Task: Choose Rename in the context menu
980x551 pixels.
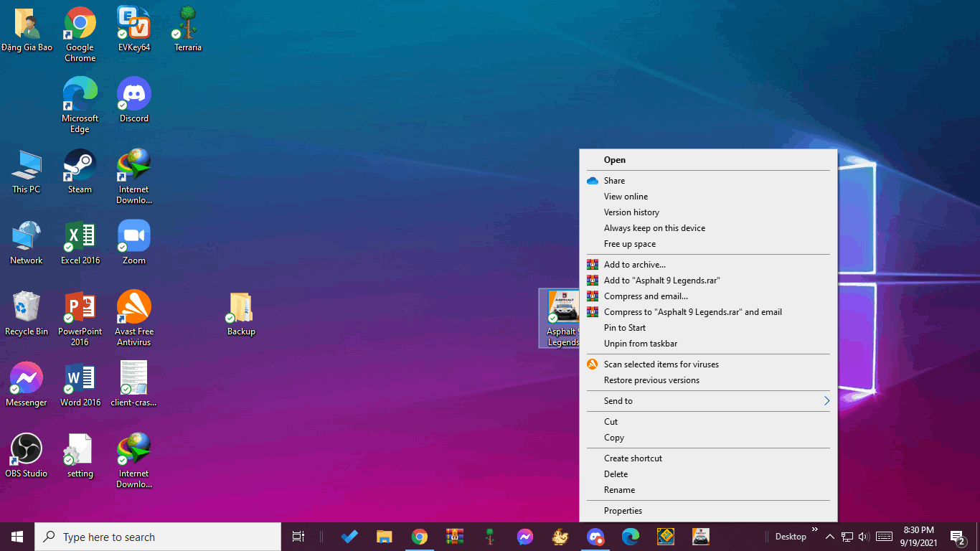Action: click(x=708, y=490)
